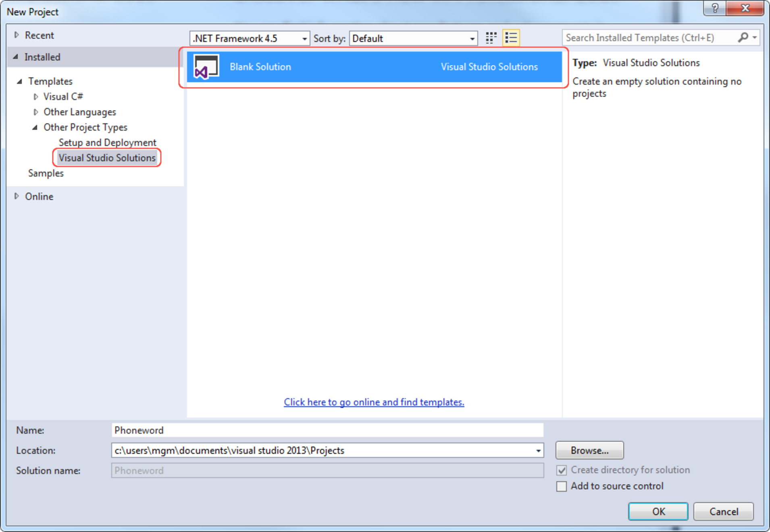Open the .NET Framework version dropdown
This screenshot has height=532, width=770.
pos(304,39)
